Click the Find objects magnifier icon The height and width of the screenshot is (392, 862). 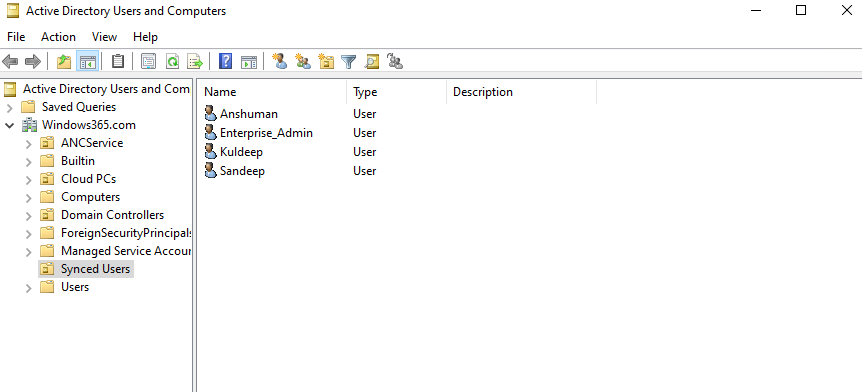click(372, 61)
